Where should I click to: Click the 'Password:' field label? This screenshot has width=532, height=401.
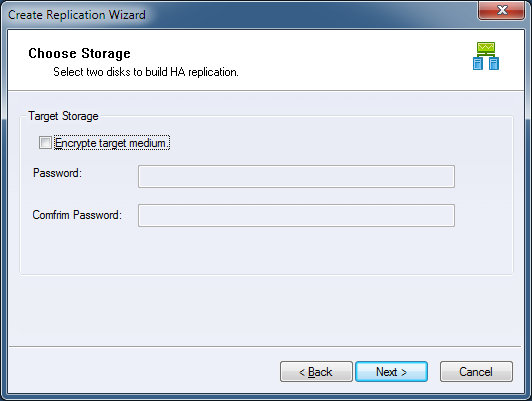click(x=57, y=173)
